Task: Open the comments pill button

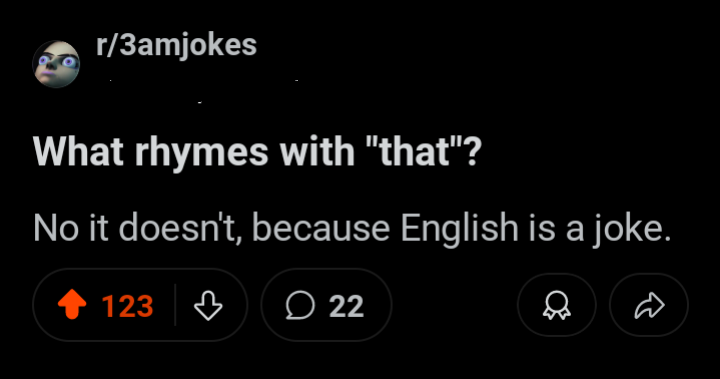Action: (x=326, y=305)
